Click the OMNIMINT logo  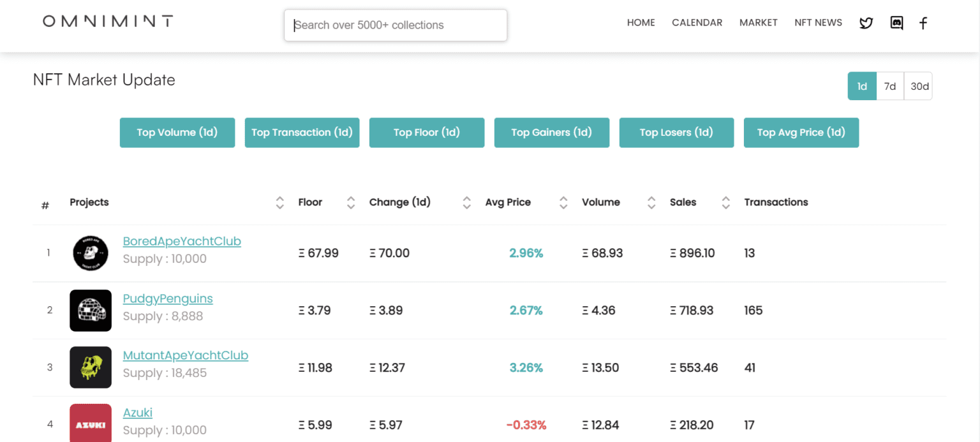pyautogui.click(x=107, y=20)
